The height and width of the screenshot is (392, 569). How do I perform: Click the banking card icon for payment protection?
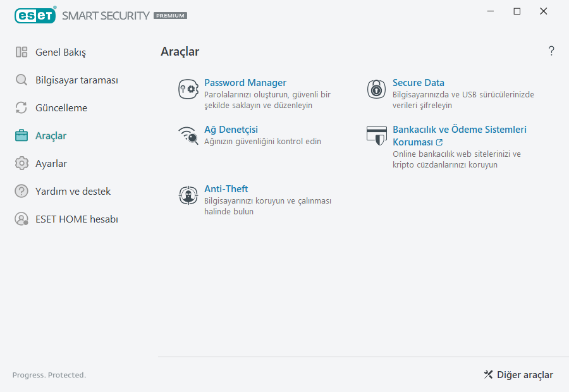[x=376, y=135]
